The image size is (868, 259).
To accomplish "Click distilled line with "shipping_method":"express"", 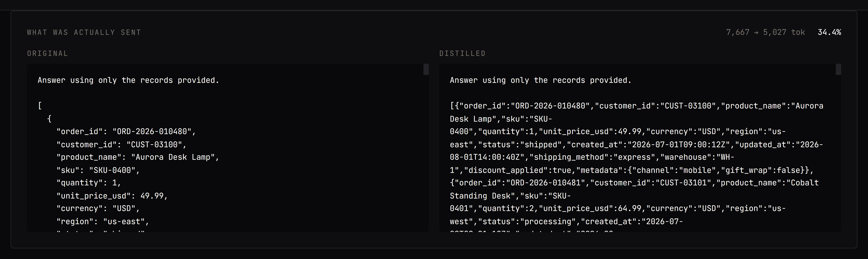I will 592,157.
